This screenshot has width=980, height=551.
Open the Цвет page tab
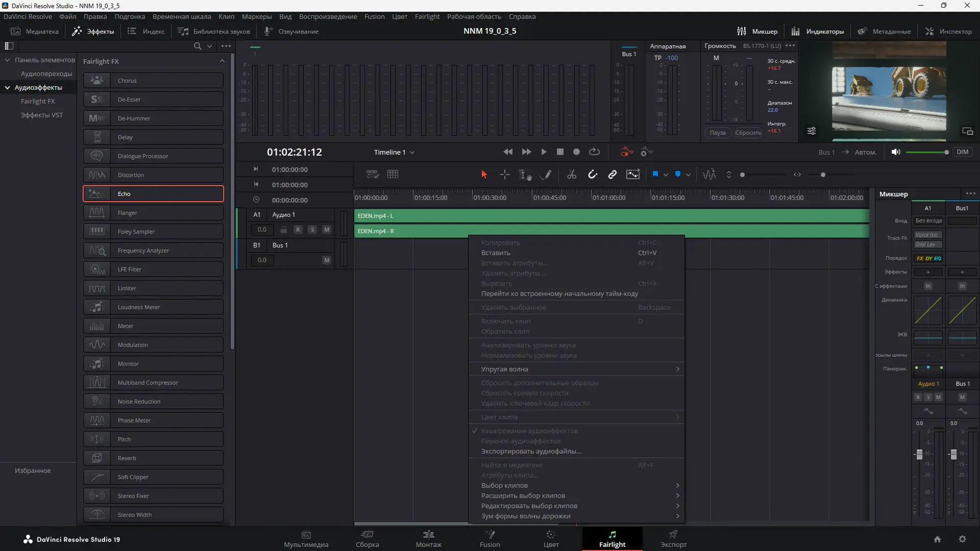coord(551,539)
